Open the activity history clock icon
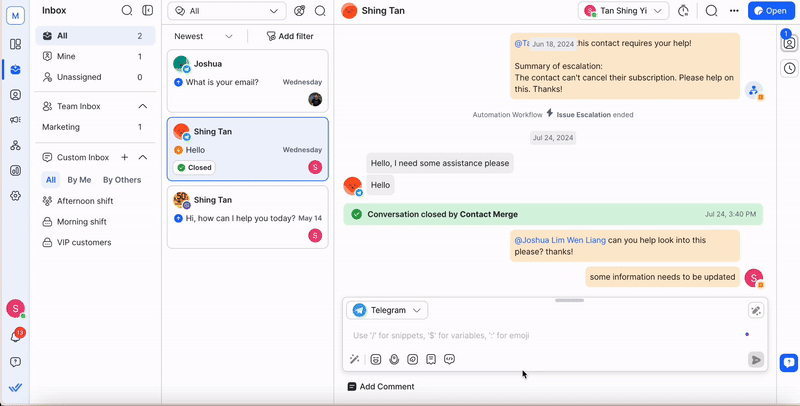This screenshot has height=406, width=800. (789, 69)
